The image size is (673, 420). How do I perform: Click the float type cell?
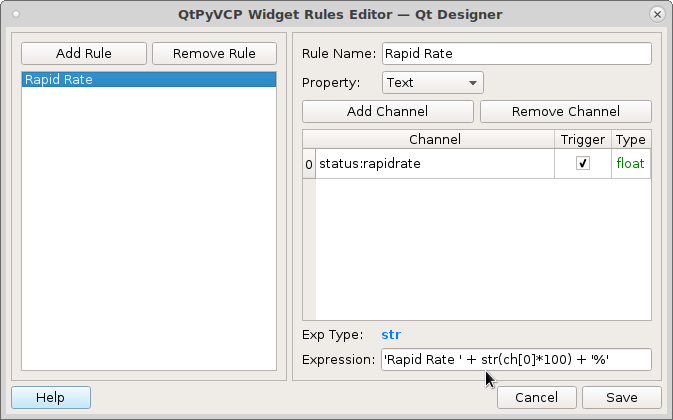[631, 163]
